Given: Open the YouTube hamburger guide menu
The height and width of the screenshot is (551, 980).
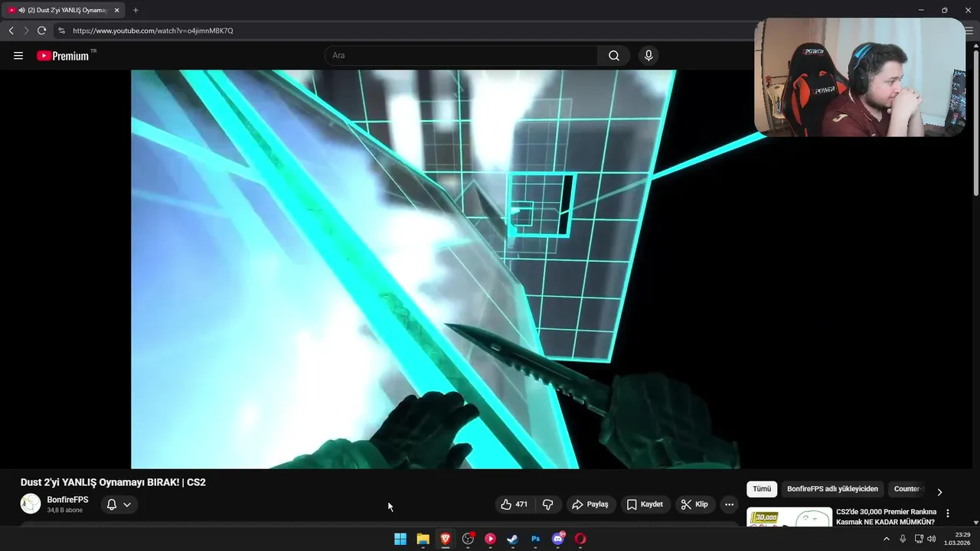Looking at the screenshot, I should (x=18, y=56).
